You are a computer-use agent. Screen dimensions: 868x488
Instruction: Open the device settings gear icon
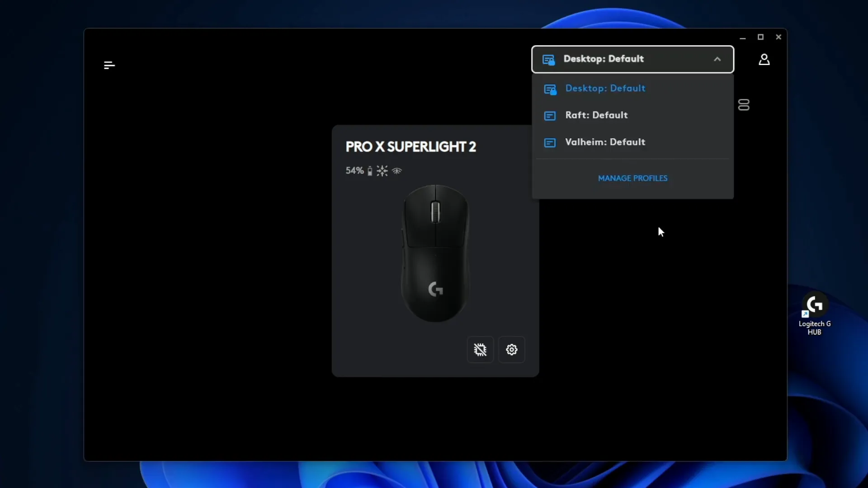pyautogui.click(x=511, y=350)
